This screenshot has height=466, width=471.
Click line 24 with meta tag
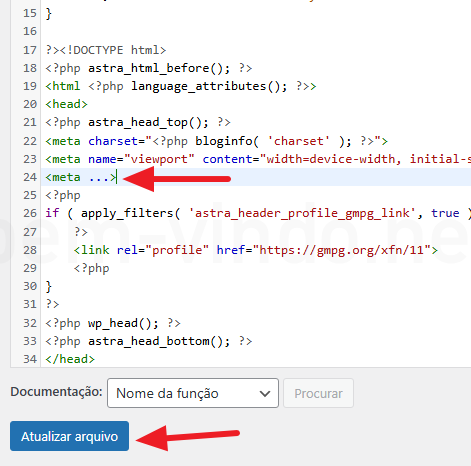(x=81, y=177)
